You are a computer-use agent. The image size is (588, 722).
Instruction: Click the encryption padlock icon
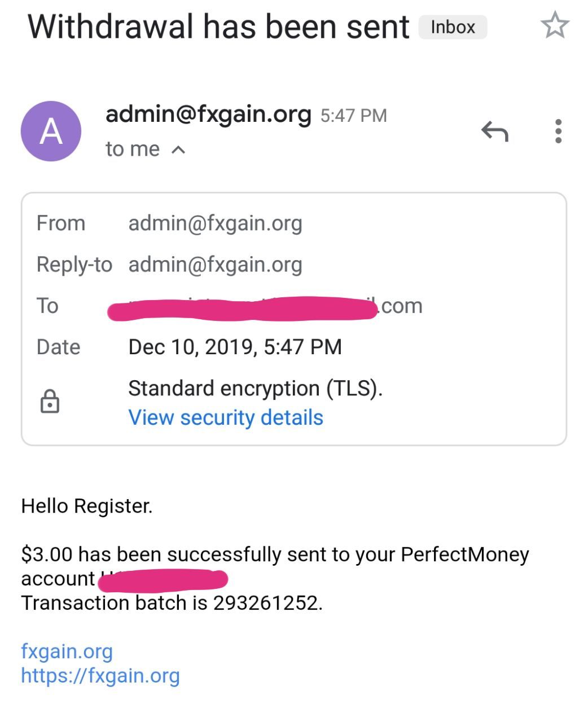[x=50, y=401]
